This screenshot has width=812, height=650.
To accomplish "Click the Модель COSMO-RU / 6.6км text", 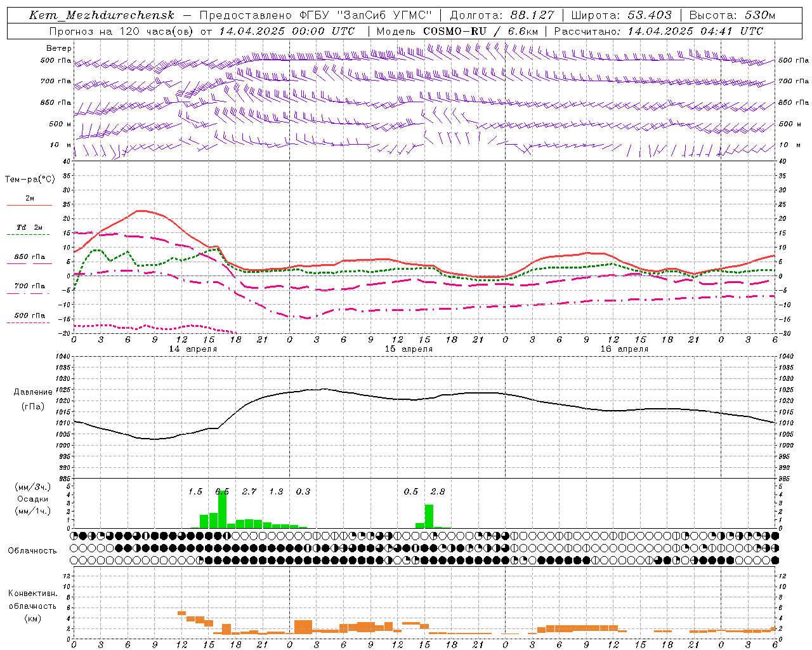I will pyautogui.click(x=457, y=31).
